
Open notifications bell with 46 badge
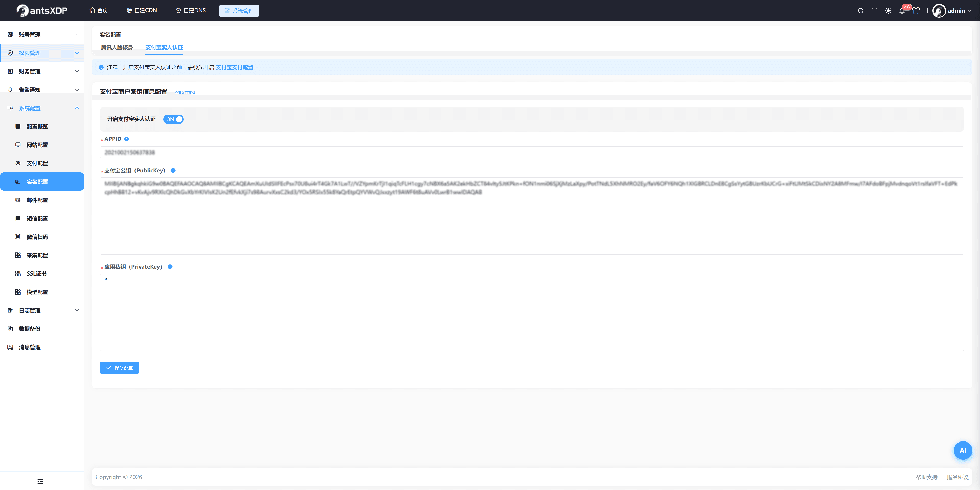coord(902,11)
